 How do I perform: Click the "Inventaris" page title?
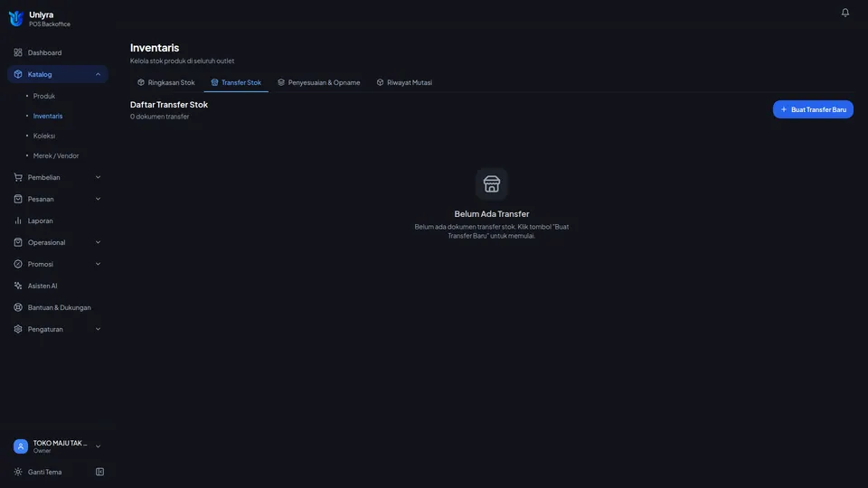[155, 48]
